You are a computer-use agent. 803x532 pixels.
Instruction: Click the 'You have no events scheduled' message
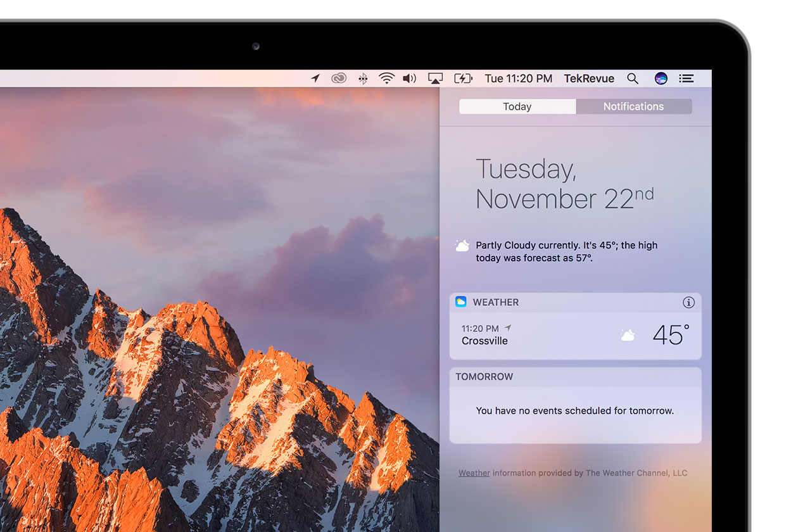pyautogui.click(x=575, y=410)
